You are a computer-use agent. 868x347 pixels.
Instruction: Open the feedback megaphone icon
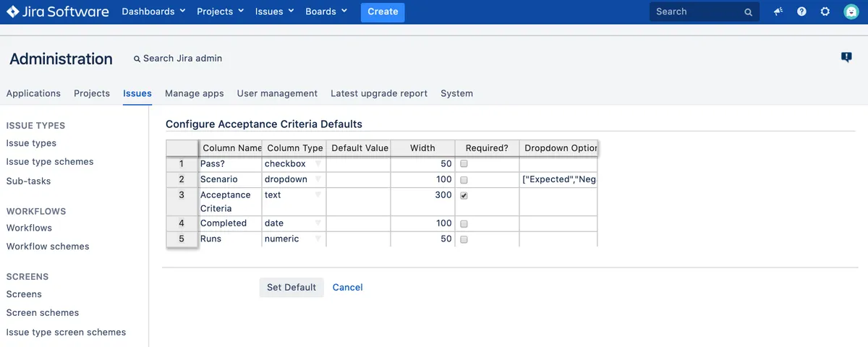[x=778, y=12]
